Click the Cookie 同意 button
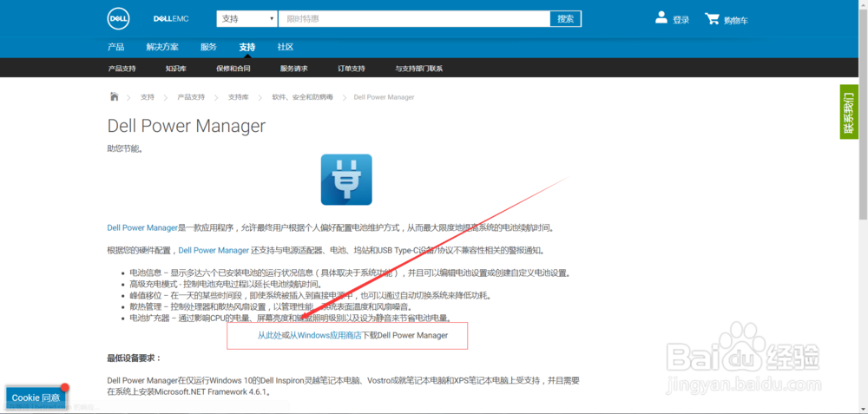The image size is (868, 414). point(36,398)
